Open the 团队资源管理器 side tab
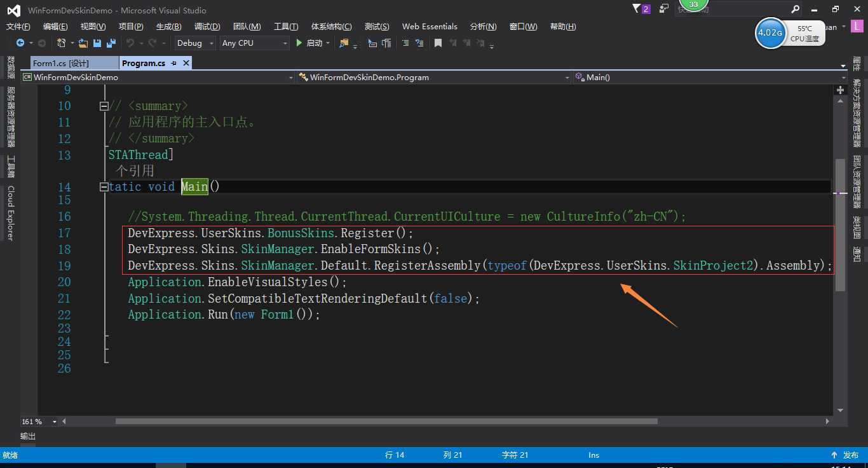Screen dimensions: 868x468 [x=857, y=182]
